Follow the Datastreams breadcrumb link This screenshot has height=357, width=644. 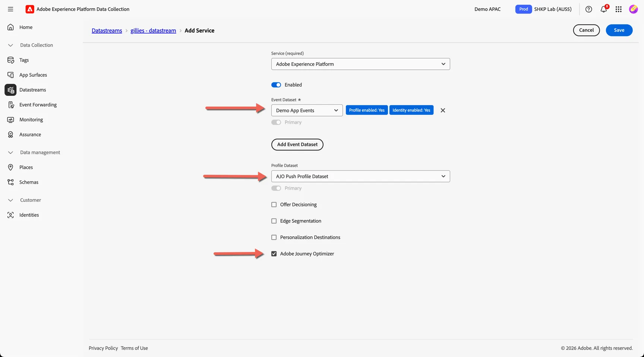pyautogui.click(x=107, y=31)
